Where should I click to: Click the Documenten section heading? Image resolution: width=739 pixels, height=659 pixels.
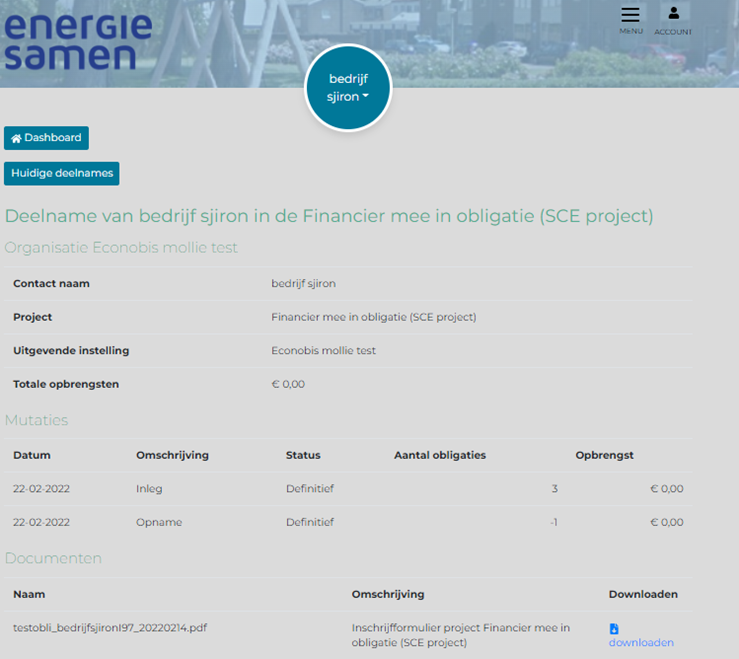[x=53, y=558]
